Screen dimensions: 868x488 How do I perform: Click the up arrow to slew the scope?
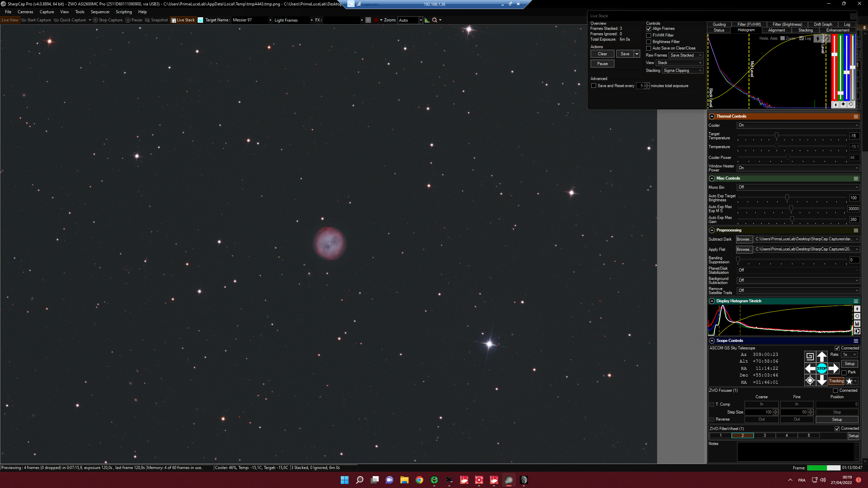point(822,357)
